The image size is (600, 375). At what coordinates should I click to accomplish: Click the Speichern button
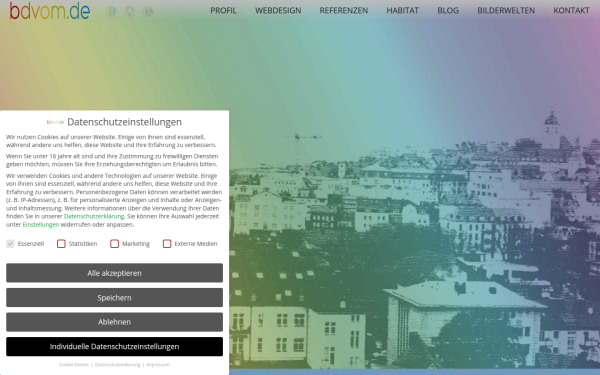pyautogui.click(x=114, y=297)
